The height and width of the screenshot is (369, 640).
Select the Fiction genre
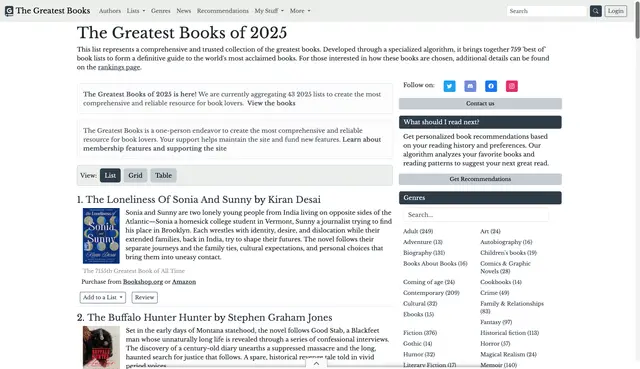pos(420,333)
